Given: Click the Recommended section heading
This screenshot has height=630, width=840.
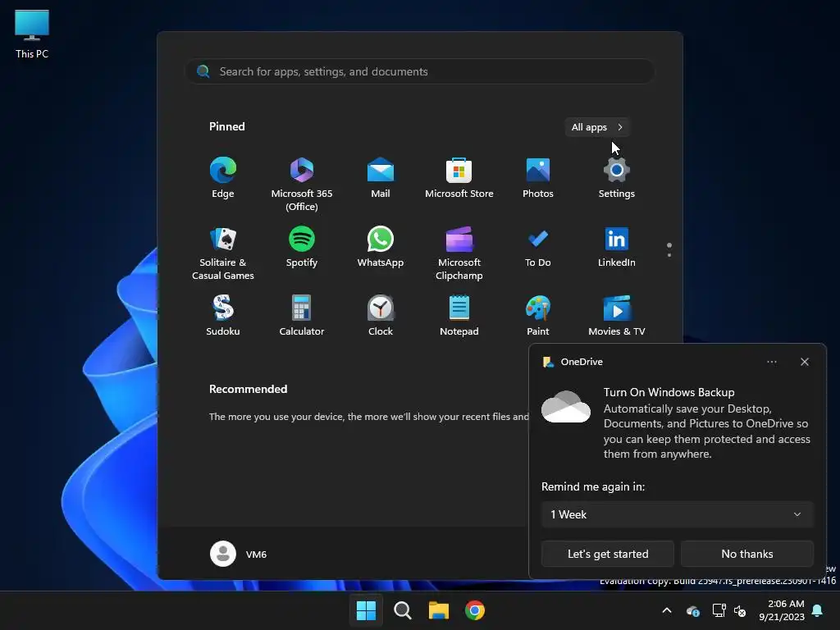Looking at the screenshot, I should coord(248,389).
